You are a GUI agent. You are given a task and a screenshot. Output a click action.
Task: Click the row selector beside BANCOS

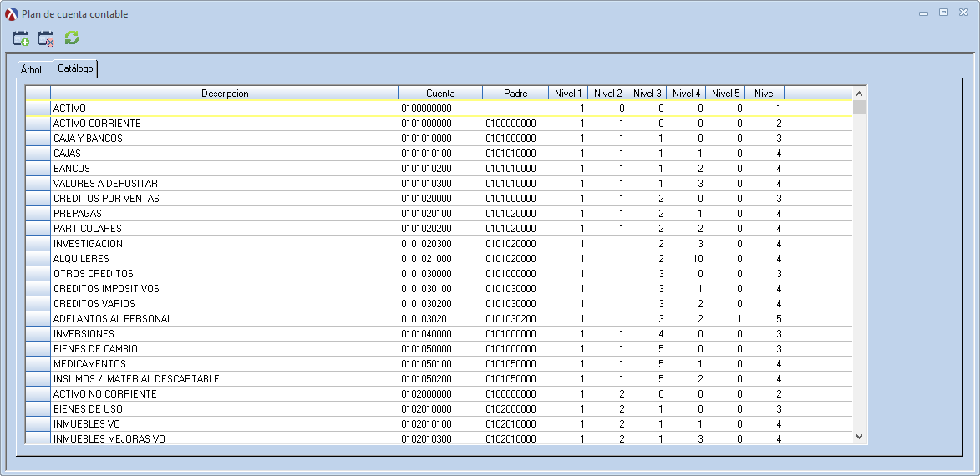click(x=38, y=168)
